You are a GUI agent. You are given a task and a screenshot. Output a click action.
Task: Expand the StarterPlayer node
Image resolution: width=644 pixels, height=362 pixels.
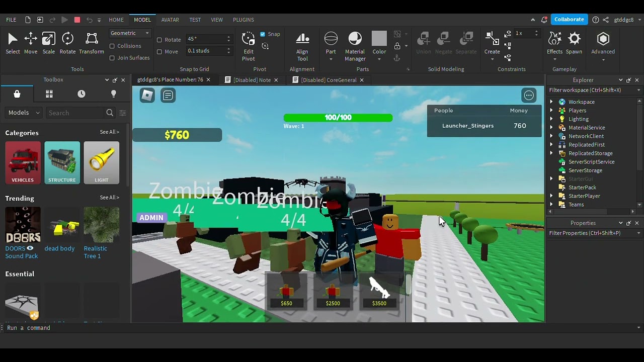(x=551, y=196)
